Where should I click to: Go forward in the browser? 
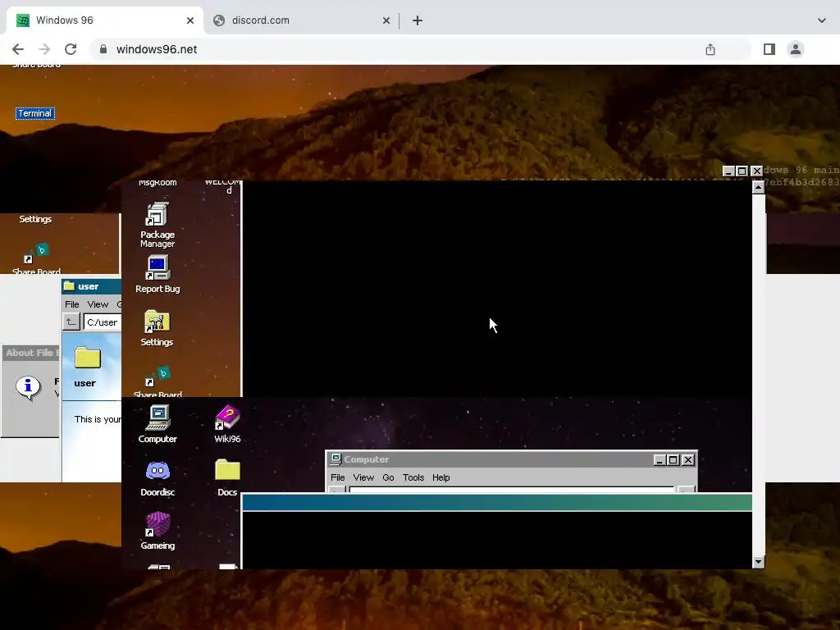point(44,49)
